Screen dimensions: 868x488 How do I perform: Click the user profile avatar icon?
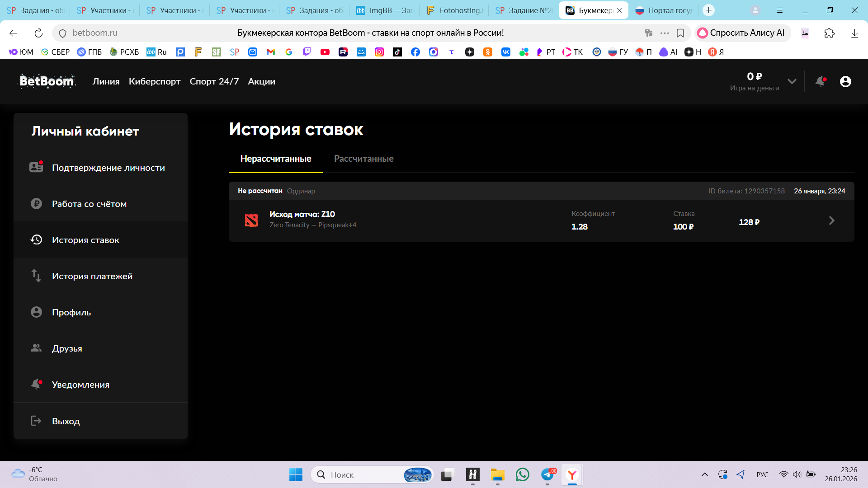[845, 81]
